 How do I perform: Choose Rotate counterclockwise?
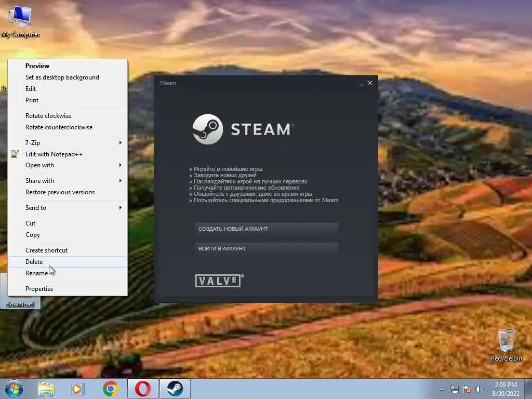[68, 127]
